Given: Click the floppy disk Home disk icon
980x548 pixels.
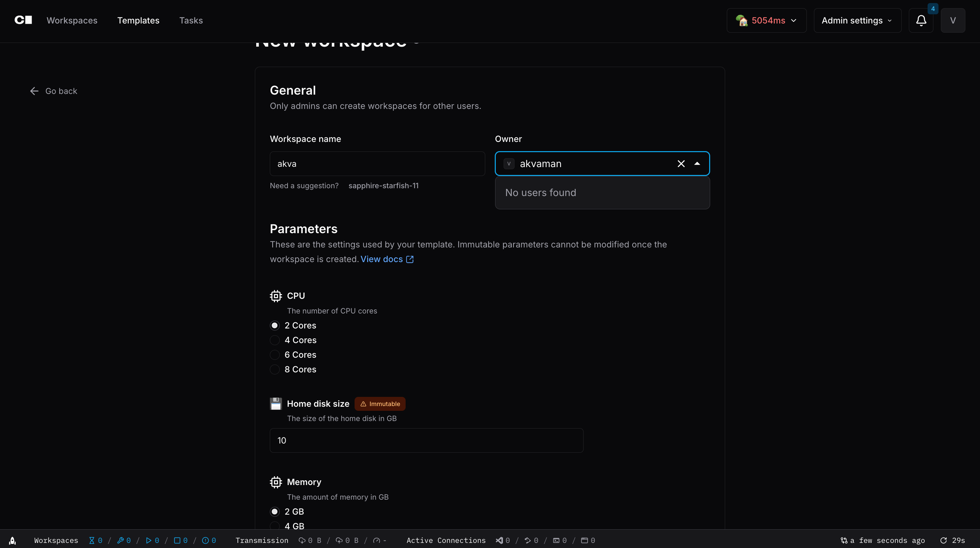Looking at the screenshot, I should click(276, 404).
